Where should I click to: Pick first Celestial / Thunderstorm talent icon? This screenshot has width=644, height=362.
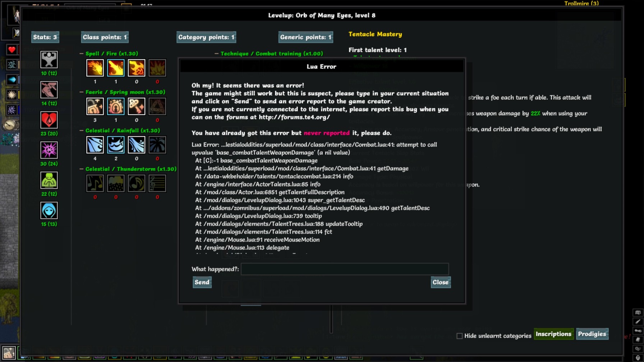click(95, 183)
